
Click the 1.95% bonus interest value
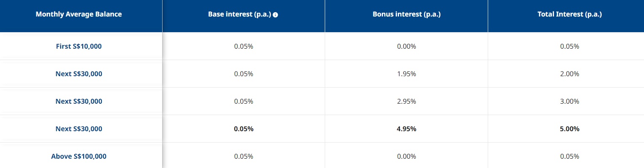point(406,74)
